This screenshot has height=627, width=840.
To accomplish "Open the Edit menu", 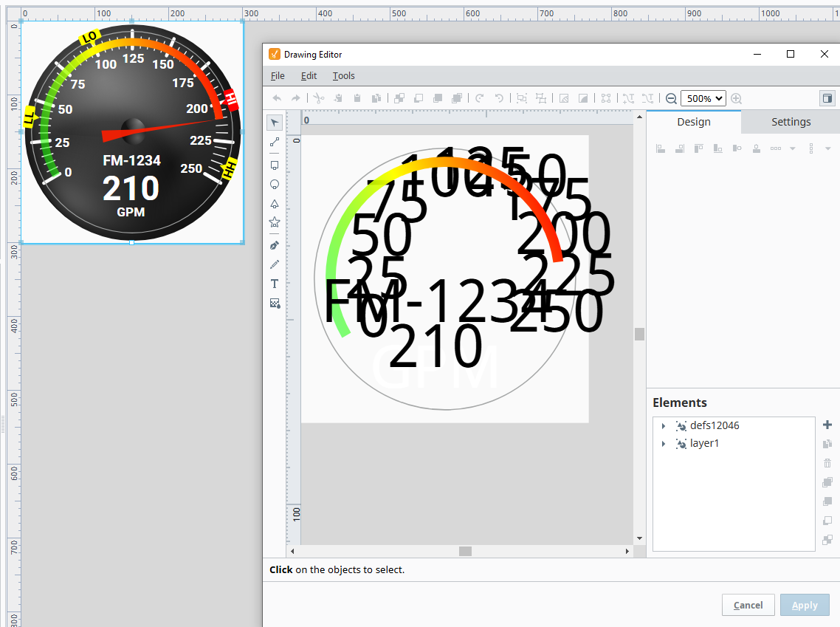I will [x=309, y=75].
